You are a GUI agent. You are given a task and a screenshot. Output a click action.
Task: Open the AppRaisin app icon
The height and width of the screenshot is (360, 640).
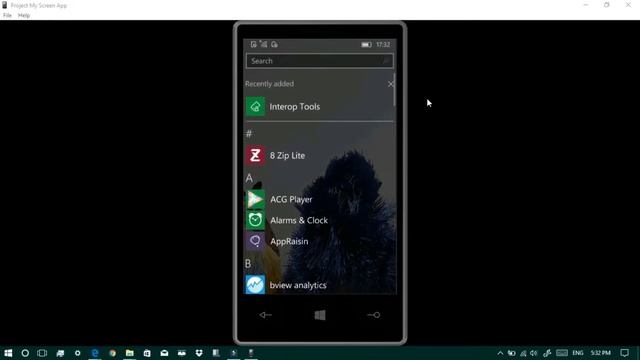(x=255, y=241)
